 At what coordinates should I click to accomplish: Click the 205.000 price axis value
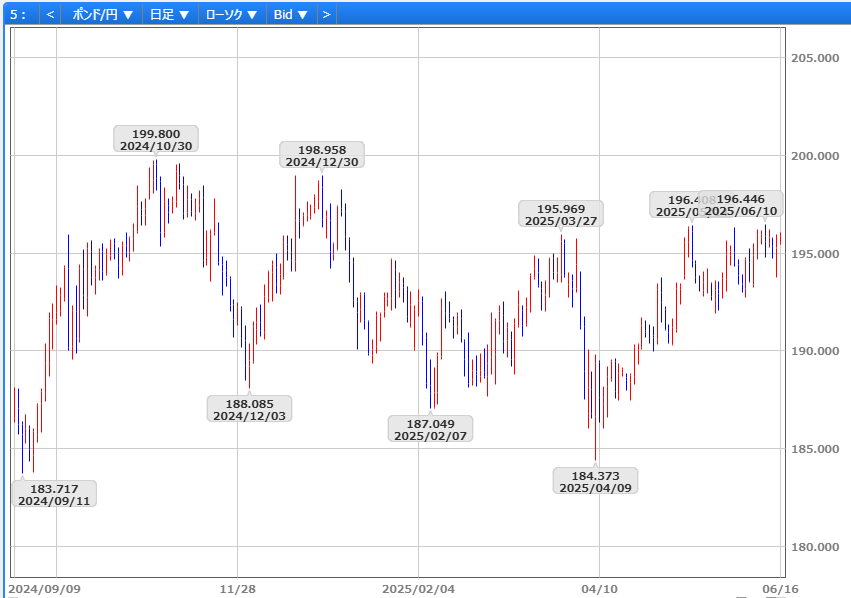coord(815,58)
